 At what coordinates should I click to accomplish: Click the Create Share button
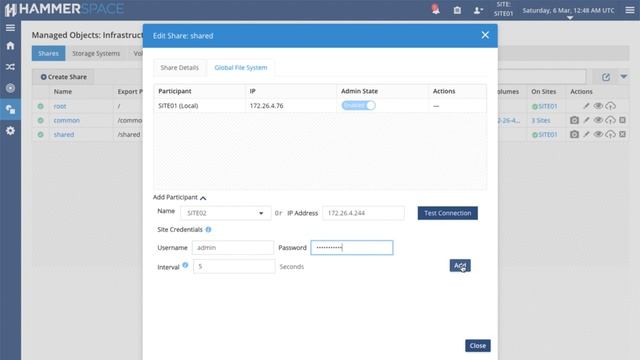pyautogui.click(x=64, y=77)
